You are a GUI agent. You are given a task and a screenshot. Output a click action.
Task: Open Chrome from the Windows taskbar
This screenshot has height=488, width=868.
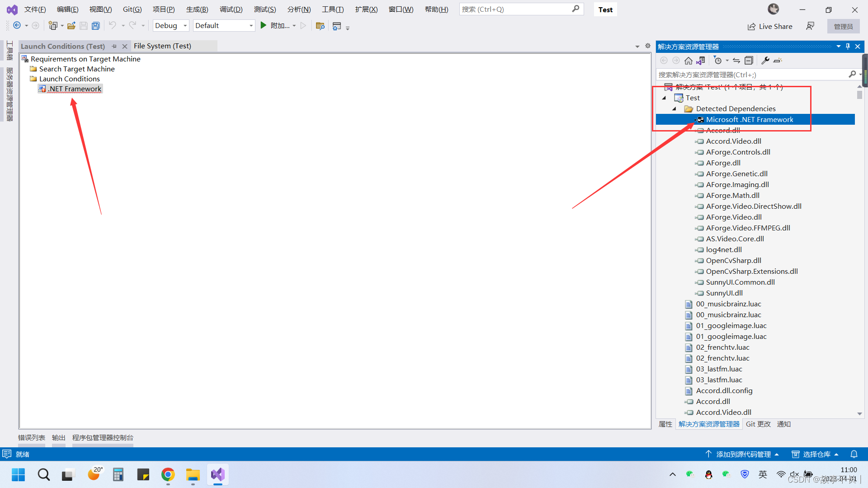point(168,474)
